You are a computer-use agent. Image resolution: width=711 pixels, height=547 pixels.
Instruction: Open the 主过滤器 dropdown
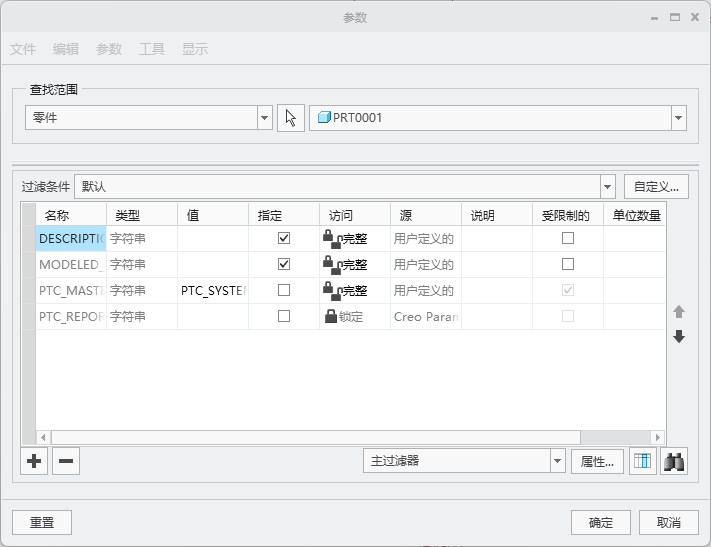click(x=557, y=461)
